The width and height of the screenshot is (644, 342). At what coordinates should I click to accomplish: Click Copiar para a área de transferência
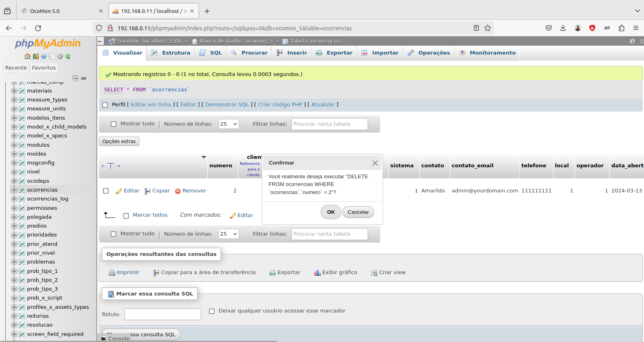(x=204, y=272)
